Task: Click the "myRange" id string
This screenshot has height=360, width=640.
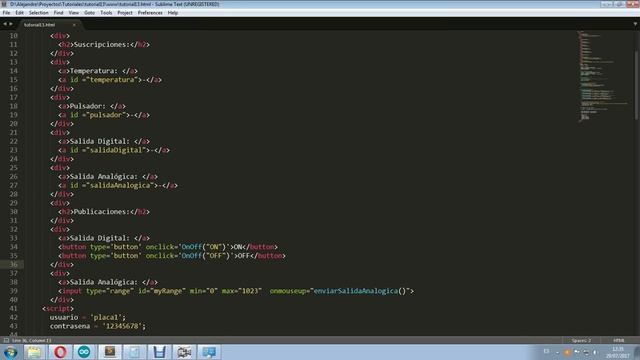Action: click(168, 291)
